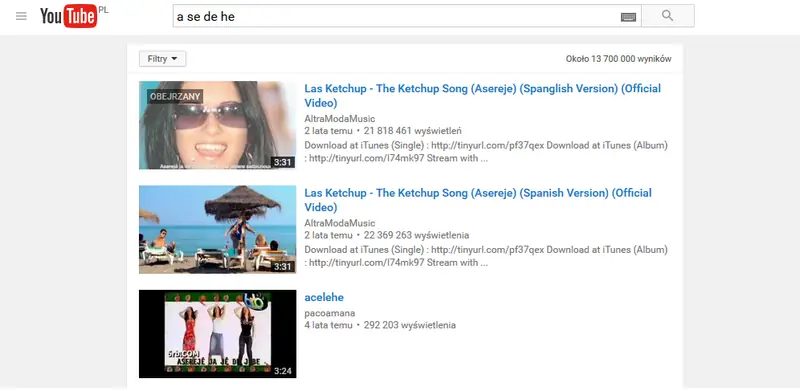The width and height of the screenshot is (800, 391).
Task: Click the 3:31 duration badge on first video
Action: click(282, 162)
